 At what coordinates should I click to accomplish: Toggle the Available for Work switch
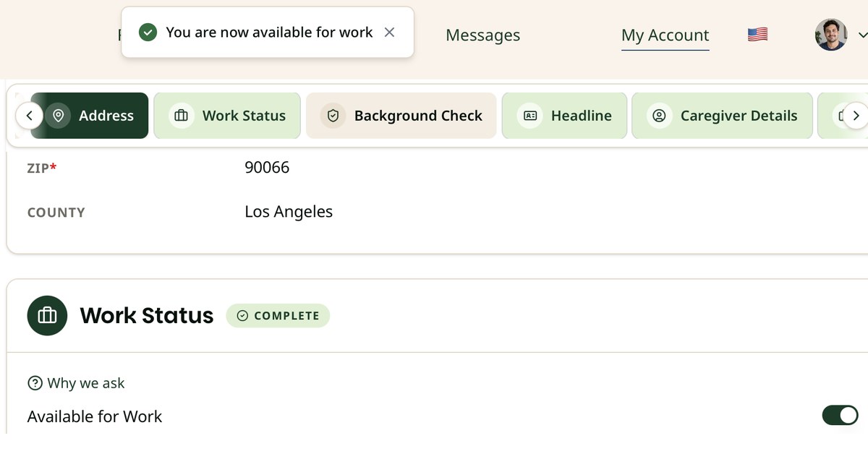tap(840, 415)
